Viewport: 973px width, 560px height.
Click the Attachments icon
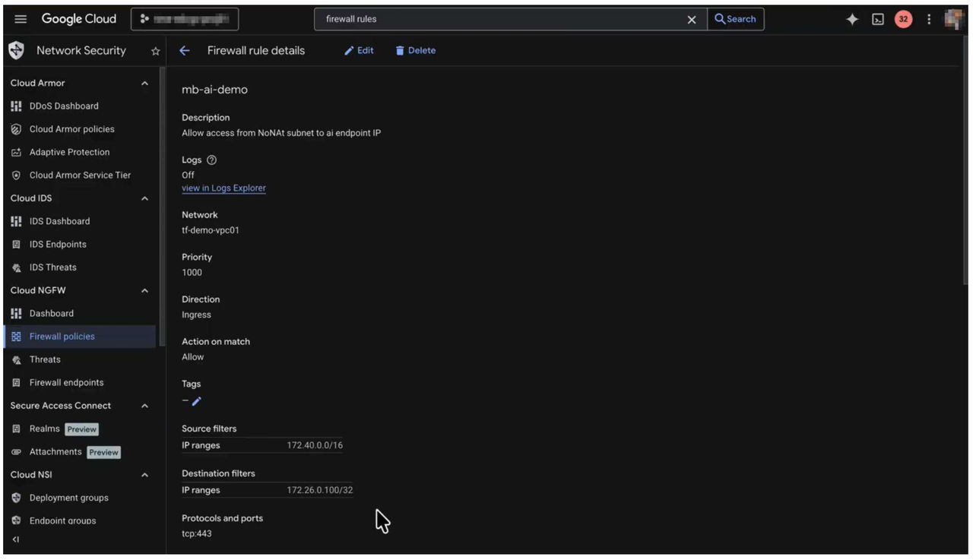[x=16, y=452]
